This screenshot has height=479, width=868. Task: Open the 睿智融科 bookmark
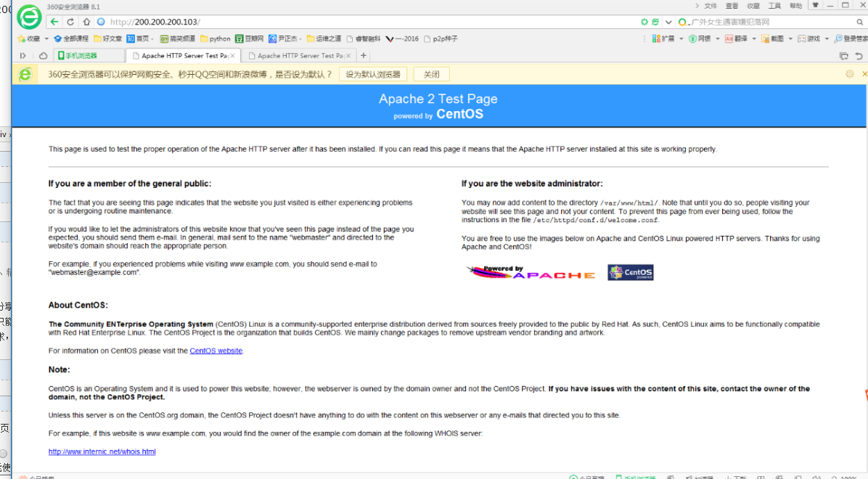[x=363, y=38]
